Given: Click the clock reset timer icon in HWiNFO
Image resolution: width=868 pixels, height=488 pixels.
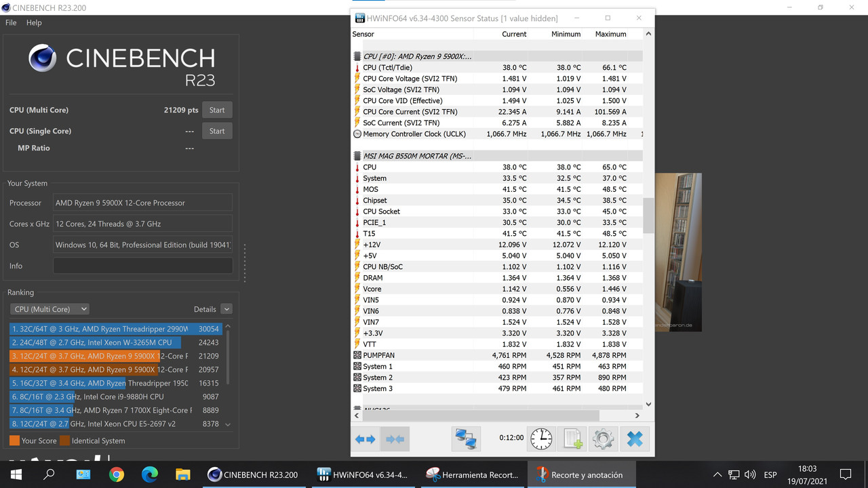Looking at the screenshot, I should [x=541, y=439].
